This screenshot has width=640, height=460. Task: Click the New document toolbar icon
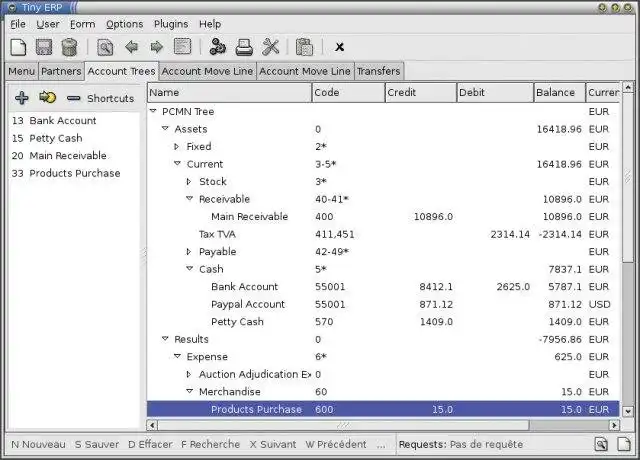[18, 47]
